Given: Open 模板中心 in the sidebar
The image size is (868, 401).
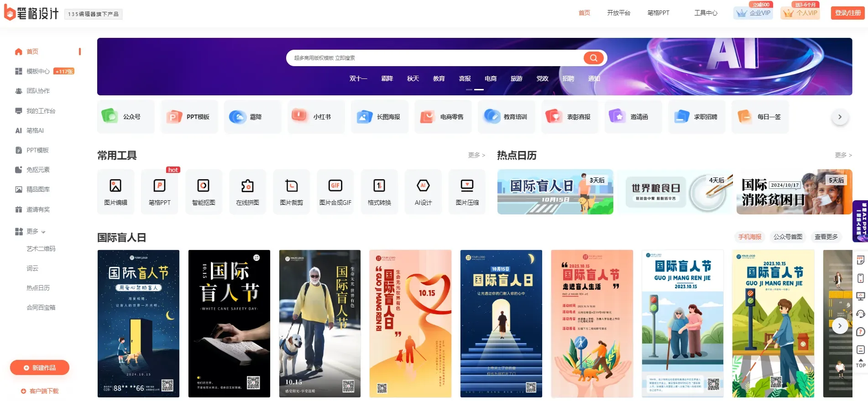Looking at the screenshot, I should (38, 71).
